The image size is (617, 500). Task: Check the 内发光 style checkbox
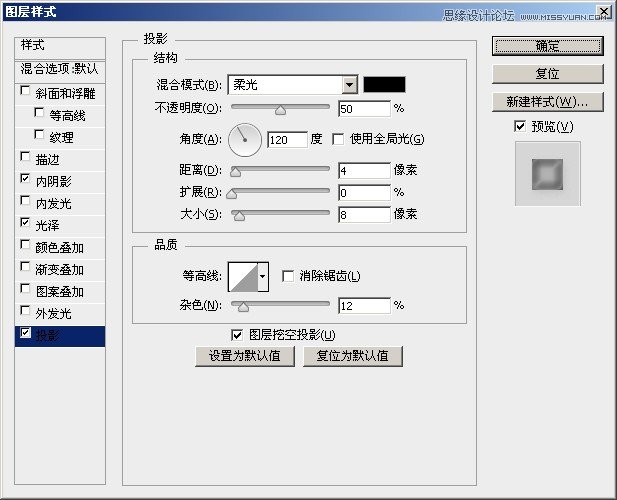click(x=25, y=201)
